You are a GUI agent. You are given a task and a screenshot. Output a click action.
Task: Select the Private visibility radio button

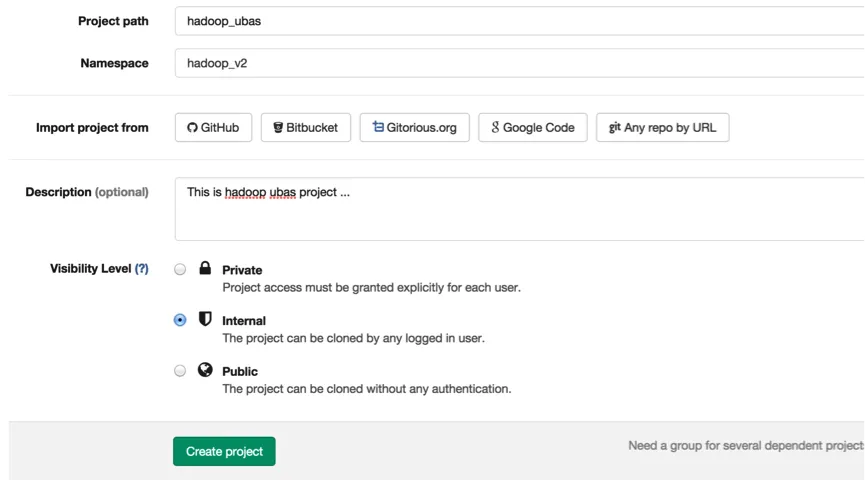180,269
